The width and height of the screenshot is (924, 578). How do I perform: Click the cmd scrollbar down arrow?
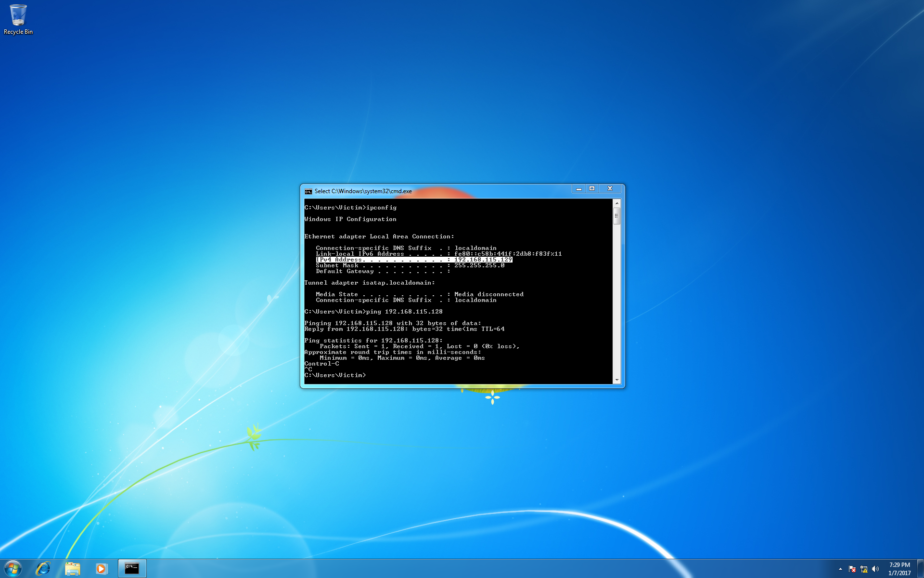point(616,380)
